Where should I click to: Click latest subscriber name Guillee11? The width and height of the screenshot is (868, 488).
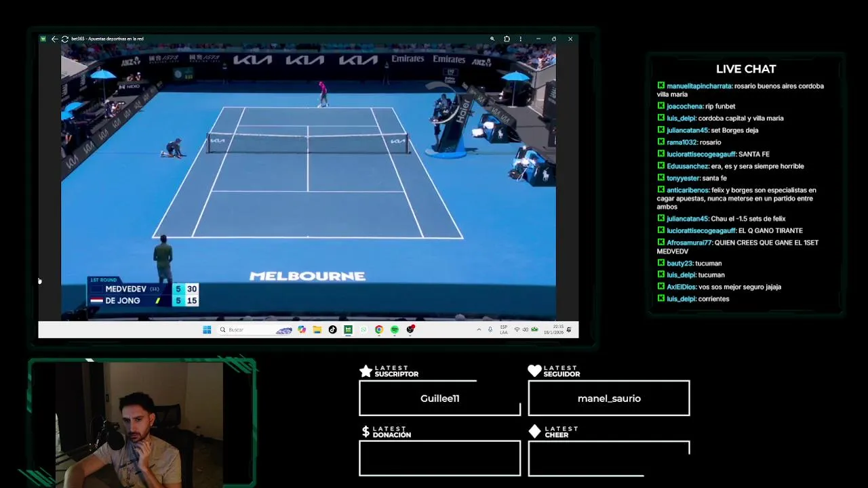tap(439, 399)
